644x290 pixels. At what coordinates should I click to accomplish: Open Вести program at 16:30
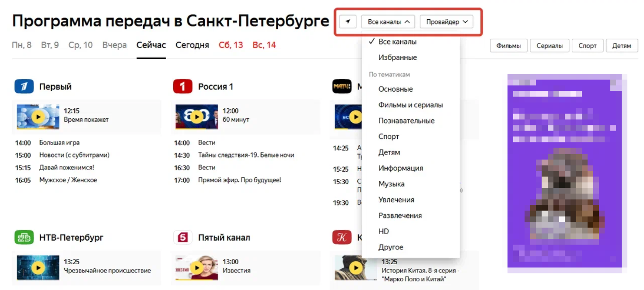pyautogui.click(x=206, y=167)
